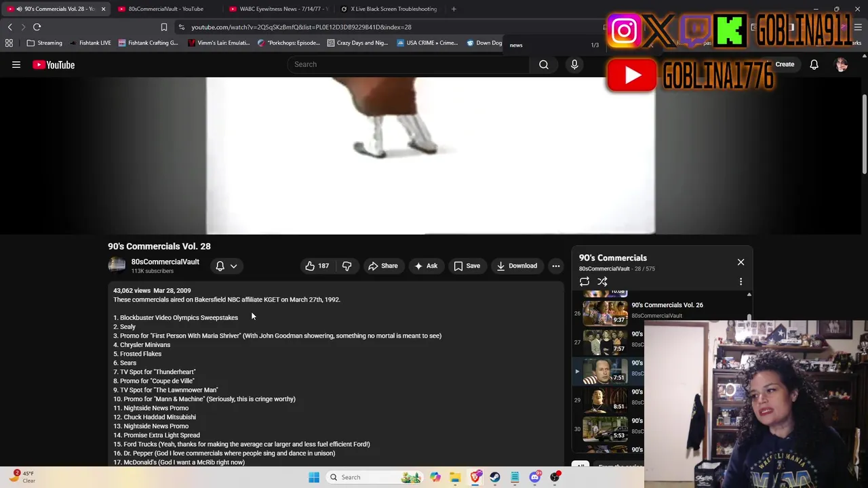868x488 pixels.
Task: Focus the YouTube search field
Action: tap(408, 64)
